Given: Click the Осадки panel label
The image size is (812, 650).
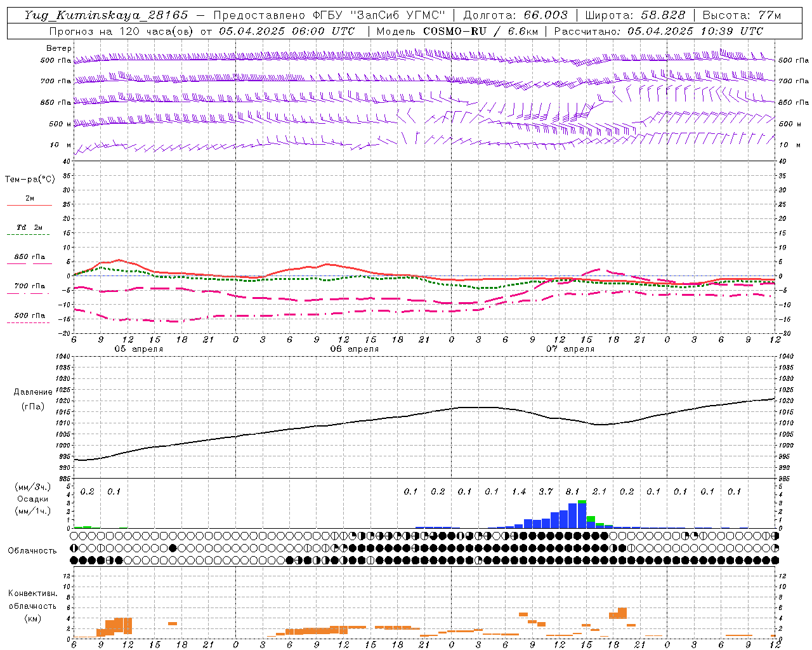Looking at the screenshot, I should tap(33, 500).
